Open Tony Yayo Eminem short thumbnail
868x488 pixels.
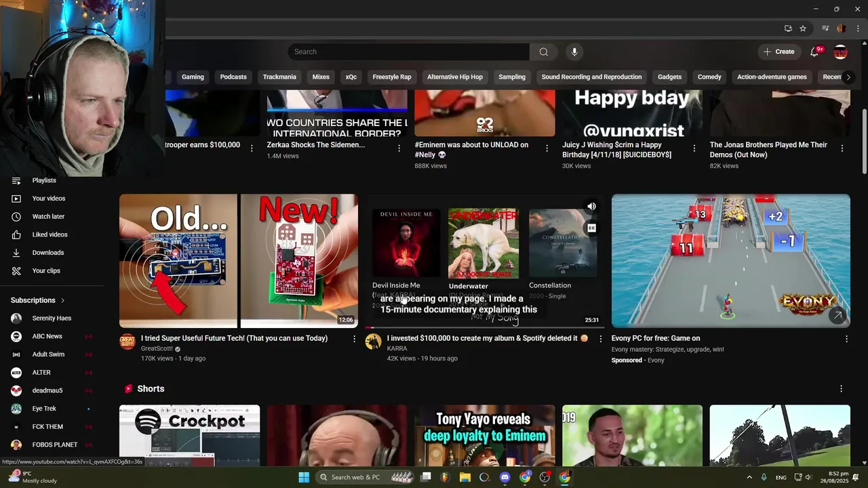tap(485, 435)
